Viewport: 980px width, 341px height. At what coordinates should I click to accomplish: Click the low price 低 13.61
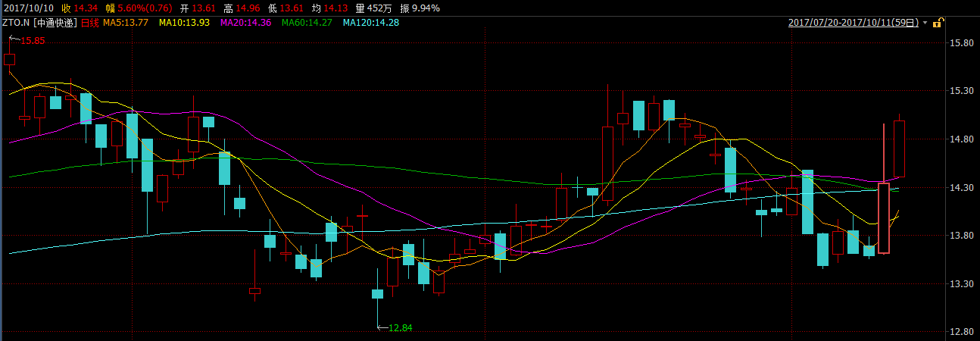(x=286, y=8)
